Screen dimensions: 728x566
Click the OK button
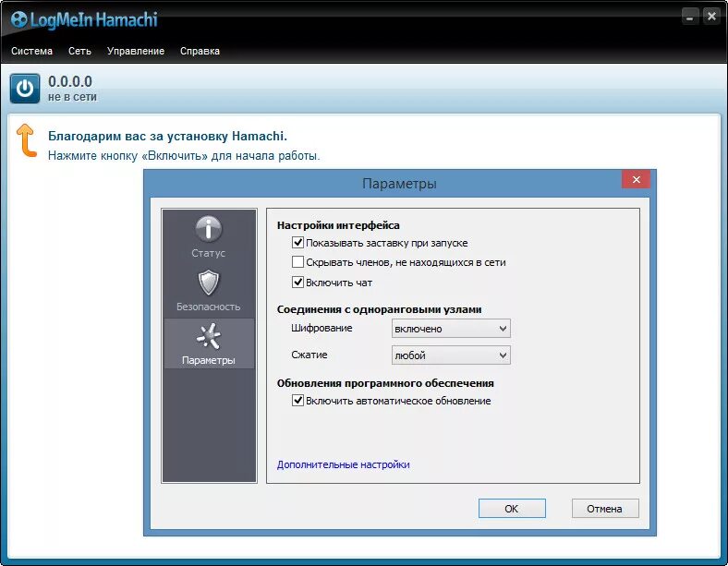click(512, 509)
